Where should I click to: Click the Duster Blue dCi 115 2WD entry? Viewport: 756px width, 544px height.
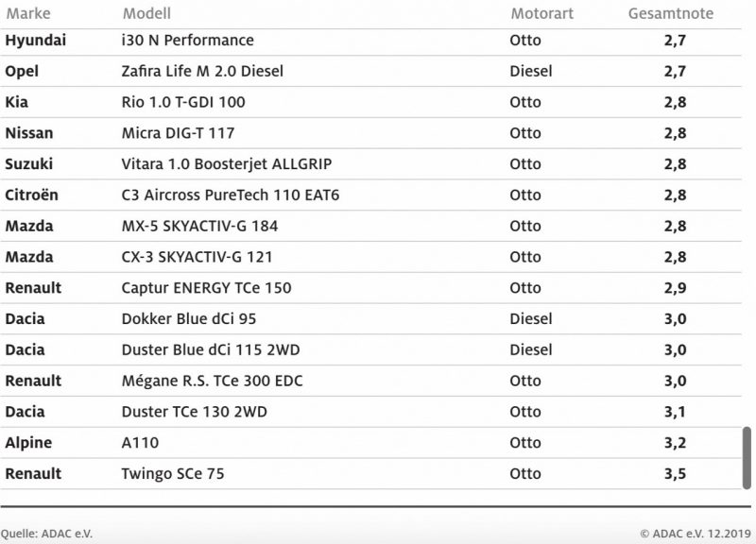(x=211, y=349)
